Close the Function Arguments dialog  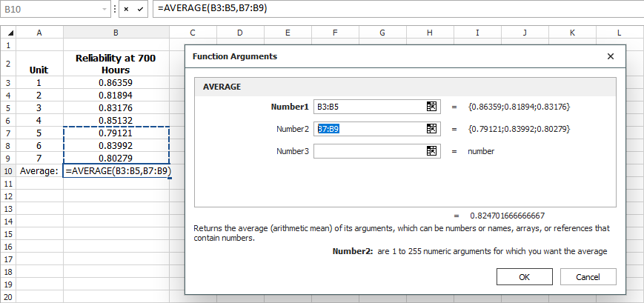(611, 56)
